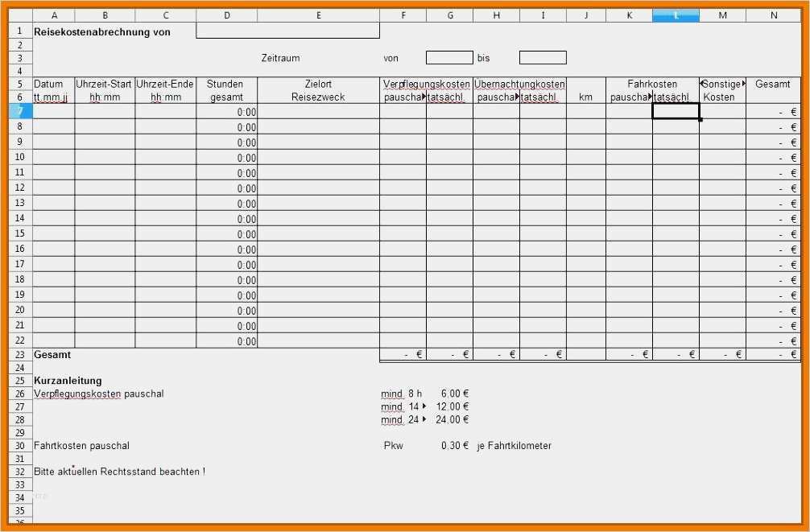Select column D header

(x=227, y=15)
